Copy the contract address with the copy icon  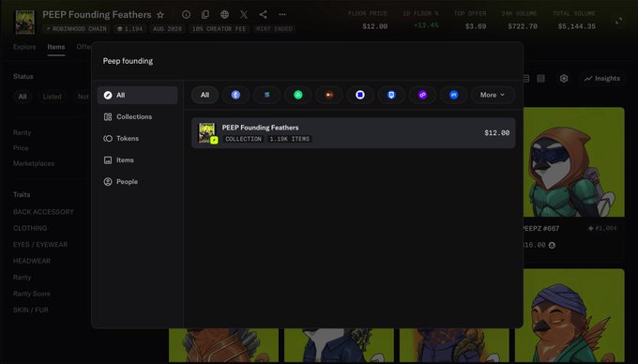click(x=205, y=15)
